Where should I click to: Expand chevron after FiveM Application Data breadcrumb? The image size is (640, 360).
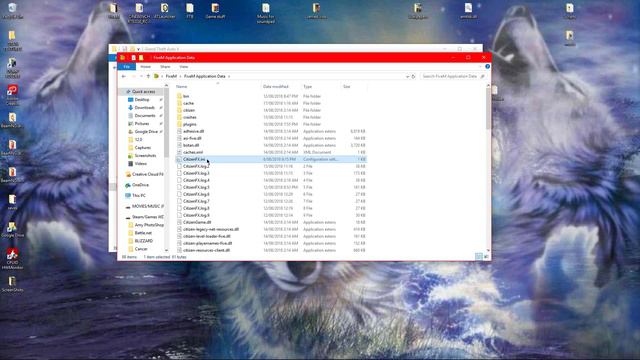229,76
